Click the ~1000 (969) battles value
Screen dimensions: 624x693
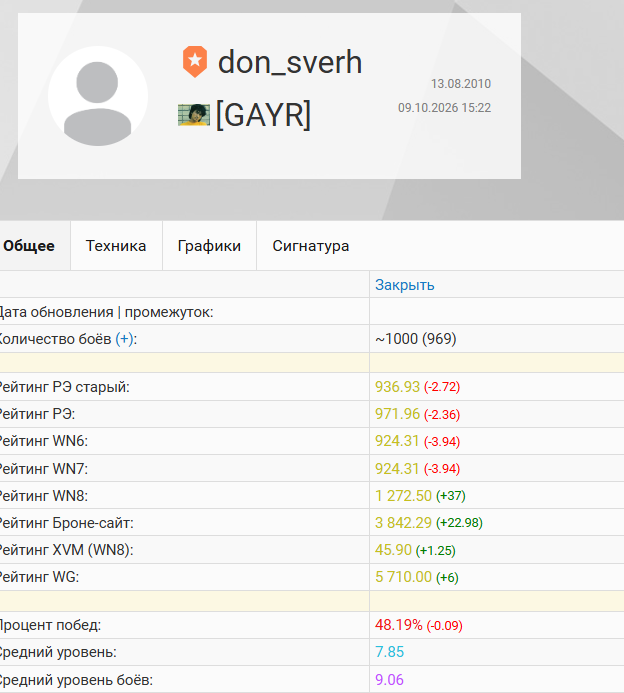point(416,339)
